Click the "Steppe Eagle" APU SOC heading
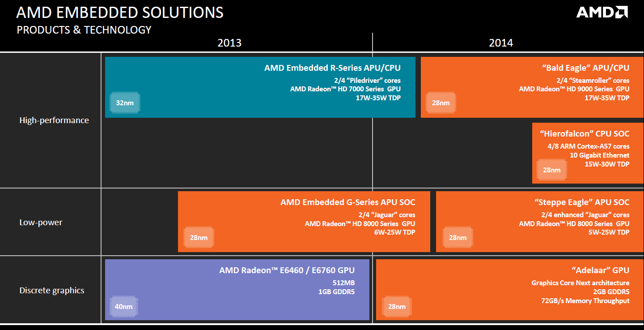Screen dimensions: 644x330 coord(582,202)
